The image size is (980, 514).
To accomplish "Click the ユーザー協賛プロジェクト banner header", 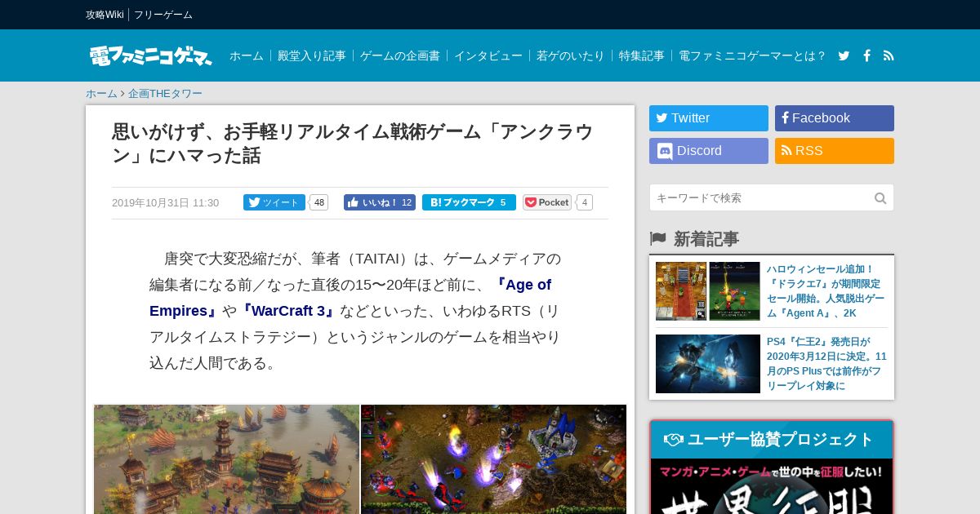I will pos(772,440).
